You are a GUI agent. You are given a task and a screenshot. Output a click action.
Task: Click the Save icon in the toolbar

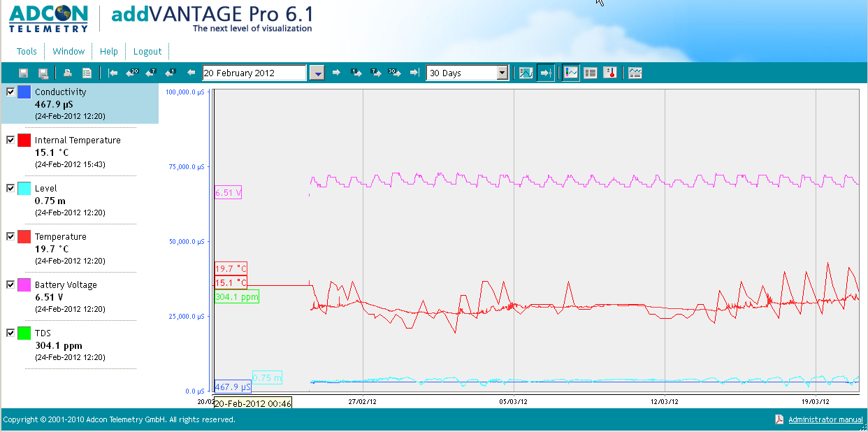pos(23,73)
